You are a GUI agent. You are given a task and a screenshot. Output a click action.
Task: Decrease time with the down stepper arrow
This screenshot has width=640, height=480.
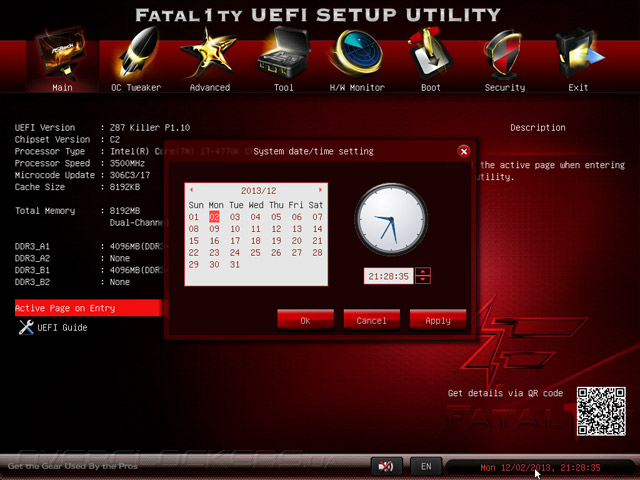tap(423, 280)
